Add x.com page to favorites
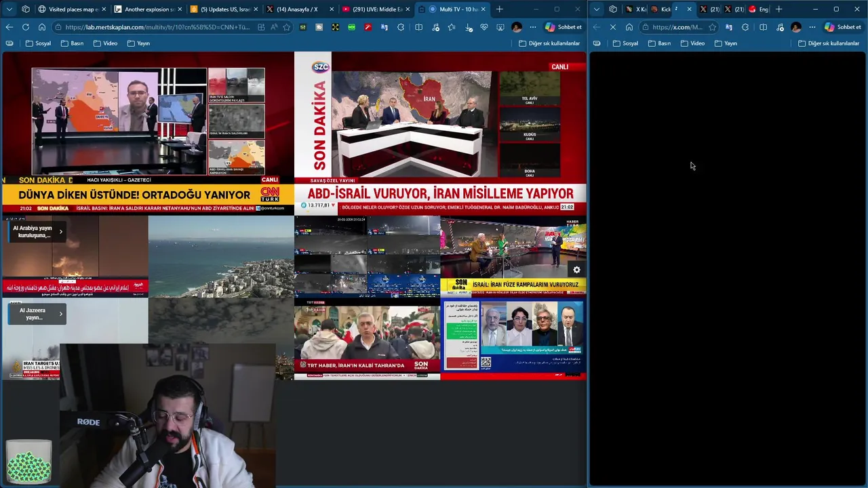868x488 pixels. [713, 27]
